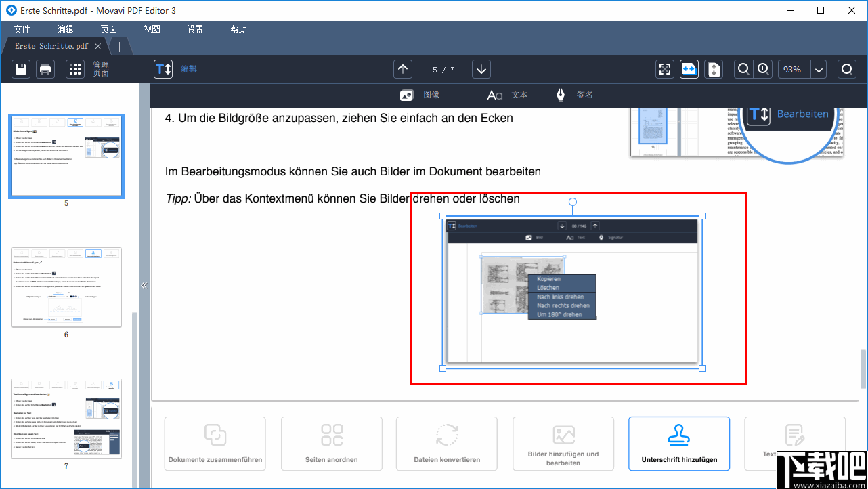
Task: Select the save document icon
Action: (x=20, y=68)
